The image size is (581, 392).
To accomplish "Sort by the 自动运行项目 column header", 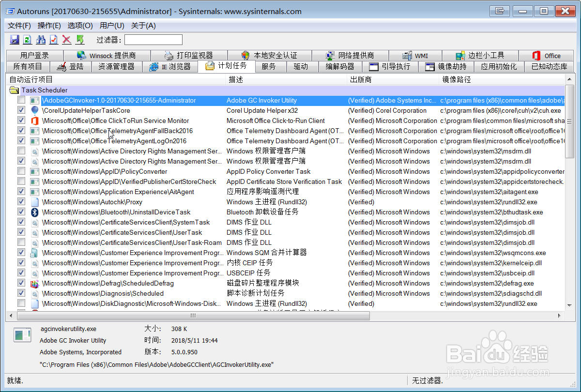I will pos(116,79).
